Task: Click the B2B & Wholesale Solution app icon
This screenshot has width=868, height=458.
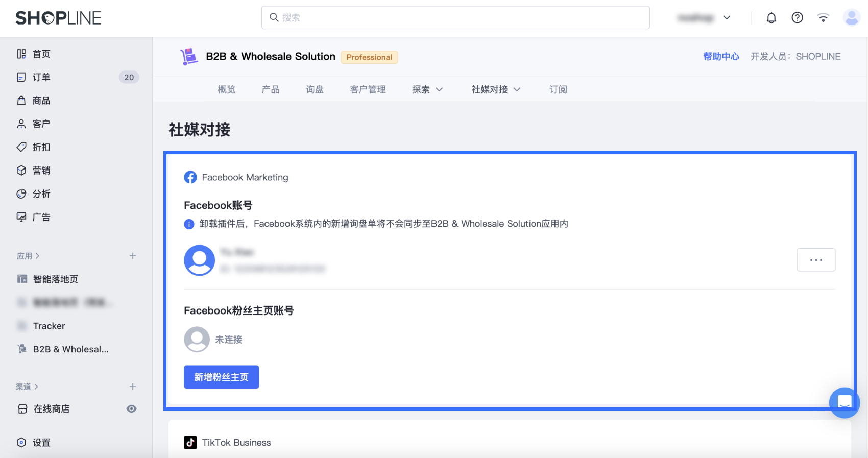Action: (189, 56)
